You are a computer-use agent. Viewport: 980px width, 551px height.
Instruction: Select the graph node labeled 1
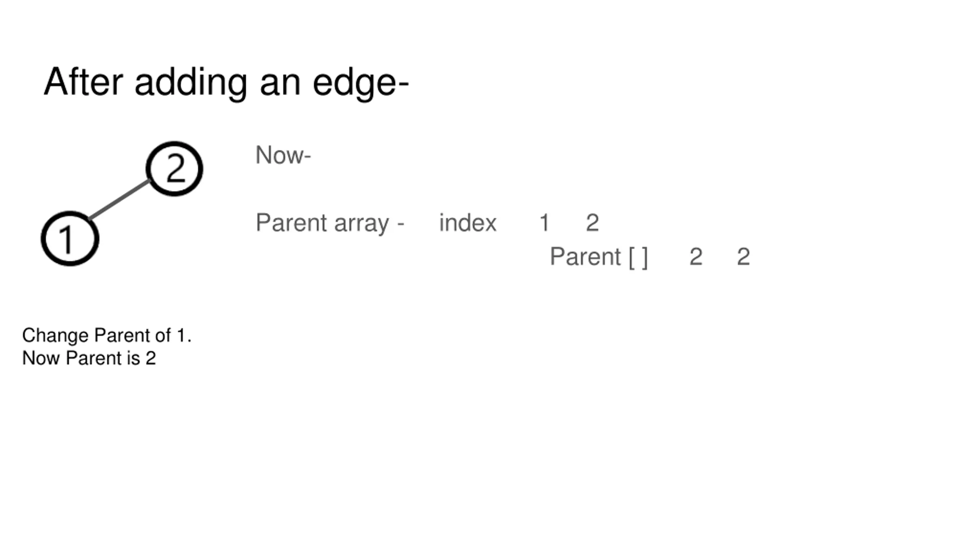(x=70, y=239)
